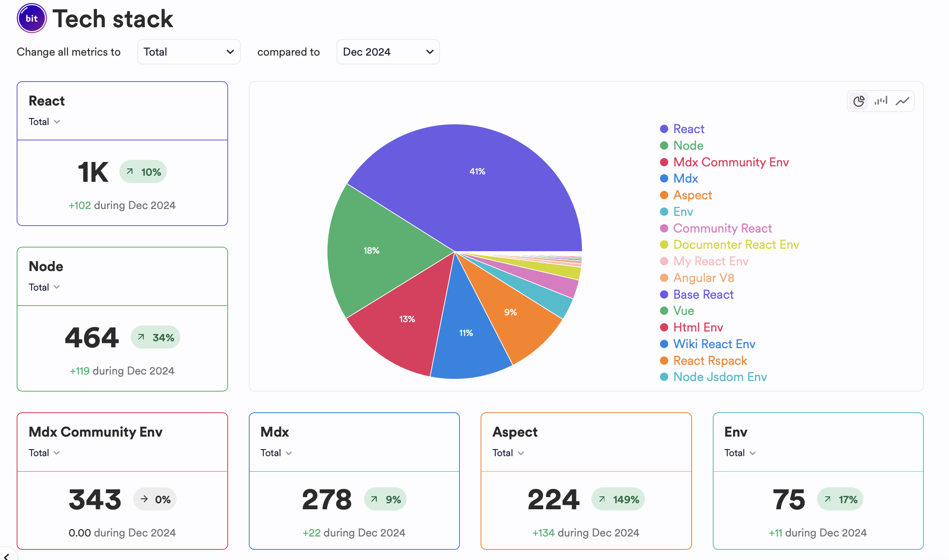This screenshot has height=560, width=949.
Task: Click the collapse arrow at bottom left
Action: (x=6, y=556)
